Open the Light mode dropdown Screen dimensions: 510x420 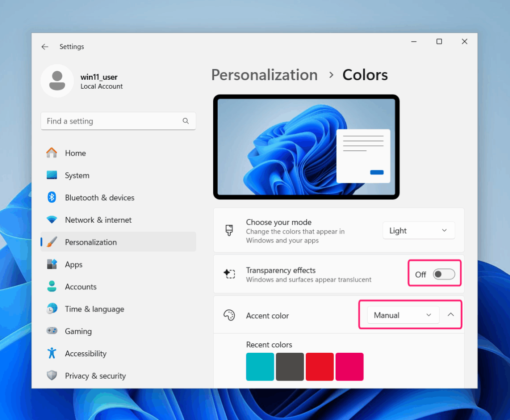[418, 230]
